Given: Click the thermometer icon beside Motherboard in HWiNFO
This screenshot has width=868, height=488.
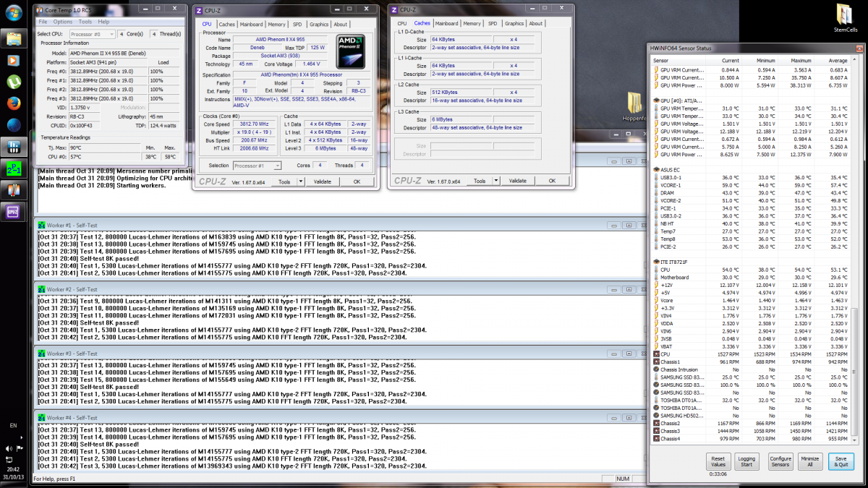Looking at the screenshot, I should [x=656, y=278].
